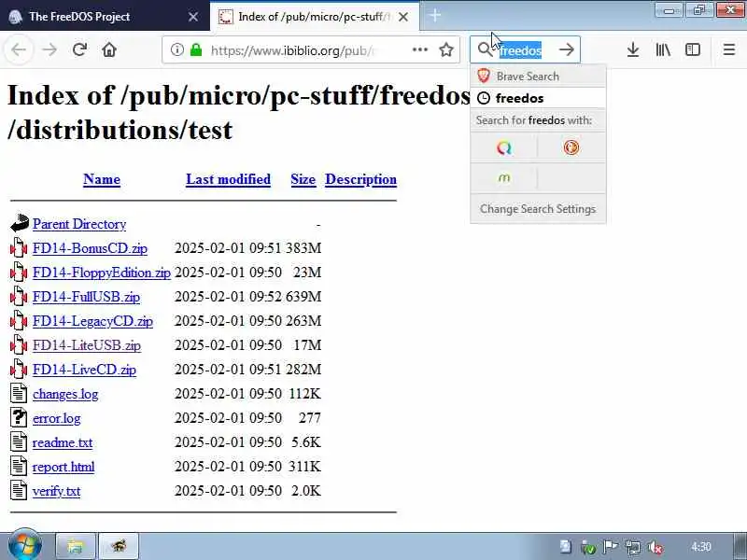Click the green check tray icon

[588, 547]
